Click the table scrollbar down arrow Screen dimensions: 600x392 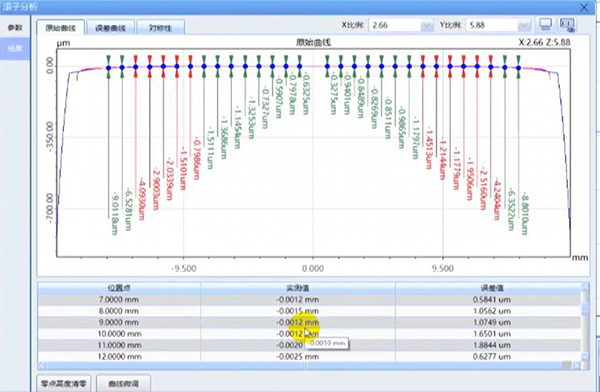(x=585, y=357)
